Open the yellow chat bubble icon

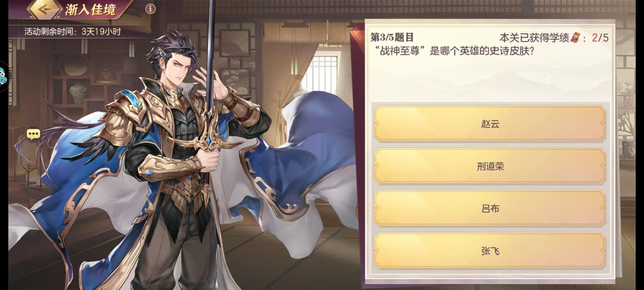[33, 134]
